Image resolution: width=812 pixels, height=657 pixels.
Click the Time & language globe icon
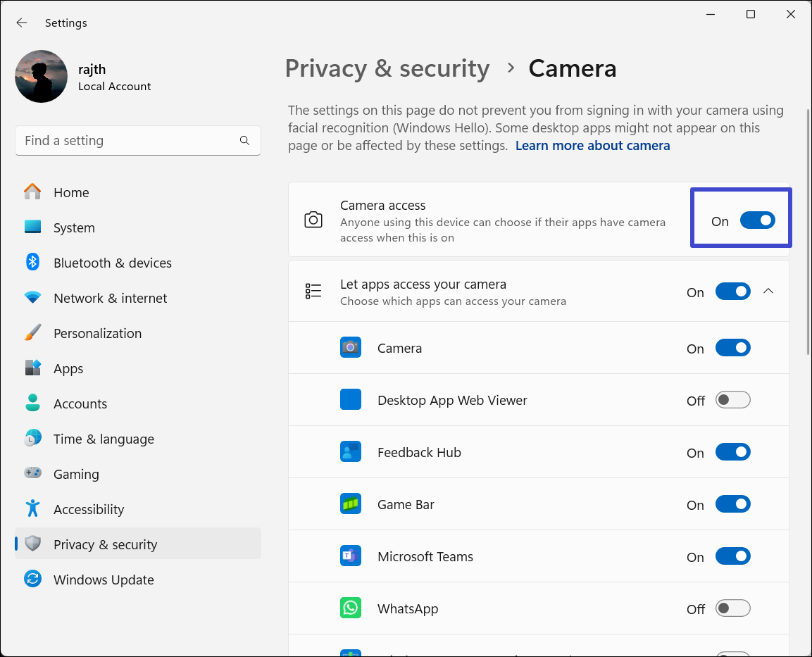pyautogui.click(x=32, y=439)
